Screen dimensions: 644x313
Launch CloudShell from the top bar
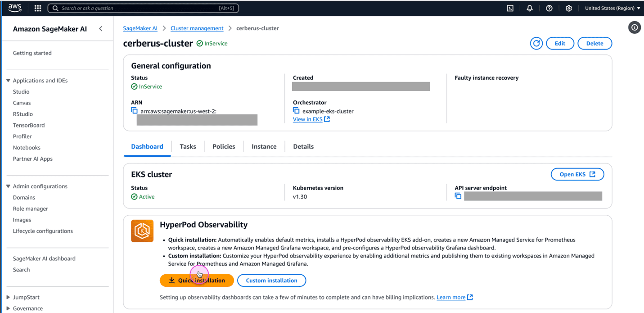click(x=510, y=8)
